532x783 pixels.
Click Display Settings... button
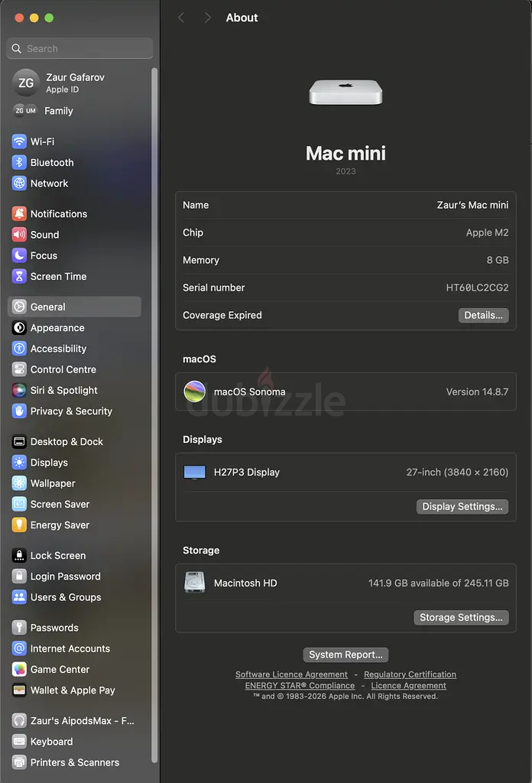[x=462, y=507]
